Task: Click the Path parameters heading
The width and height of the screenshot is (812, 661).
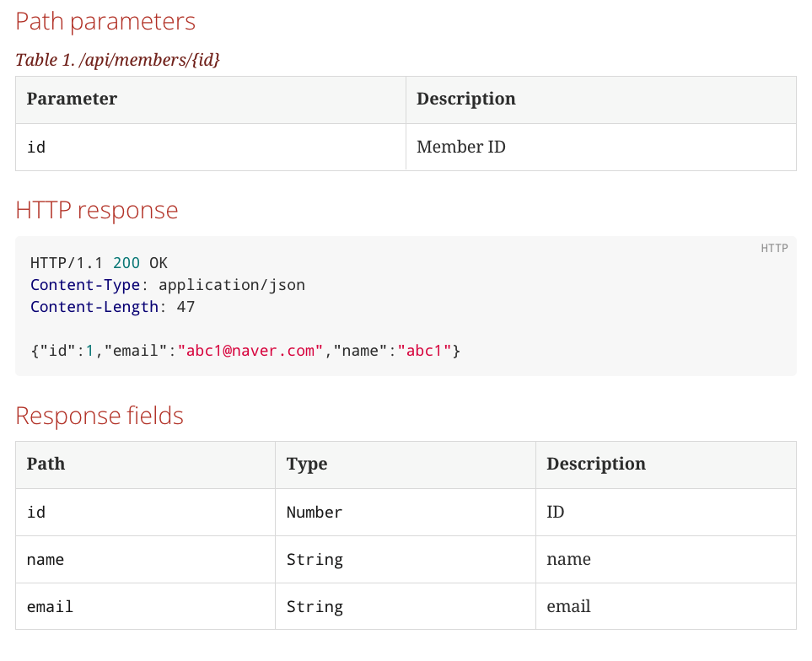Action: (x=105, y=22)
